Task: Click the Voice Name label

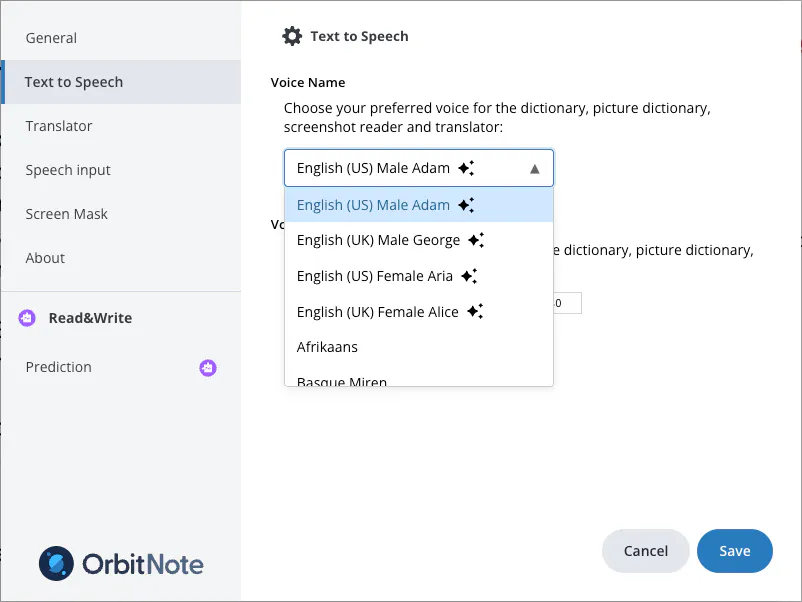Action: click(308, 82)
